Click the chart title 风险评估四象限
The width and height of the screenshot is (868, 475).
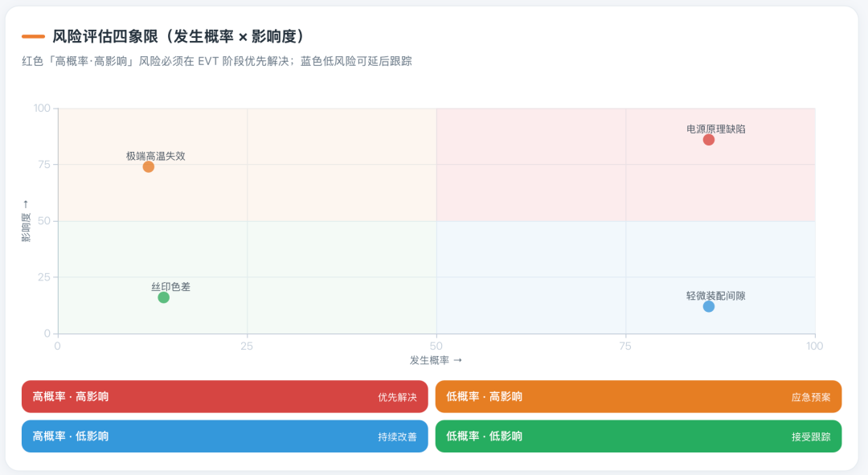tap(178, 36)
